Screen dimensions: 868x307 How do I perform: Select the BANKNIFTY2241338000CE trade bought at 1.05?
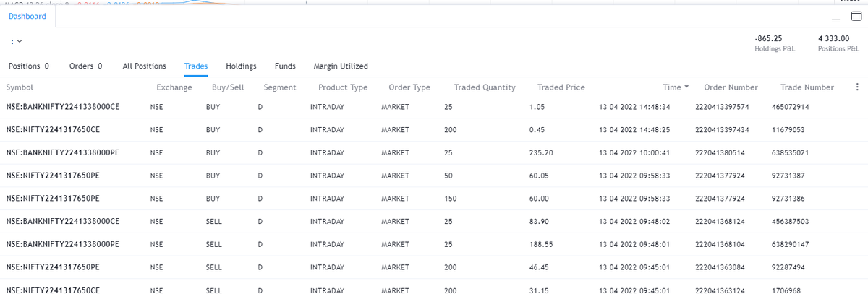pos(434,108)
